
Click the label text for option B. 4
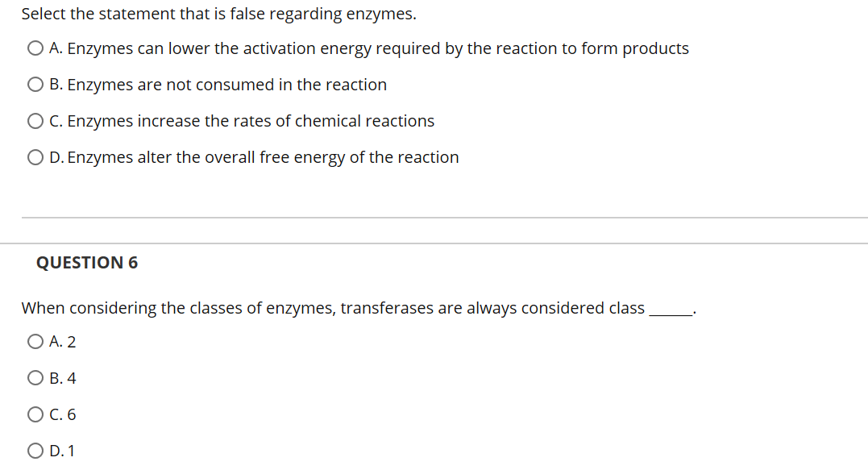click(62, 377)
